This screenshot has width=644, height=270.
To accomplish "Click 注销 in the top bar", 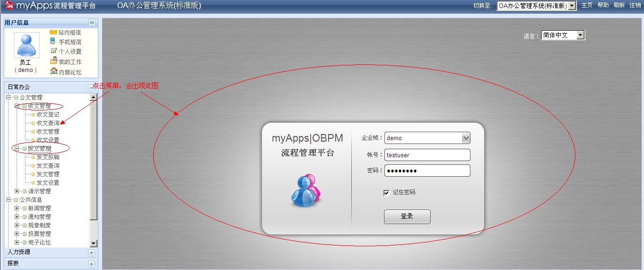I will click(x=635, y=5).
